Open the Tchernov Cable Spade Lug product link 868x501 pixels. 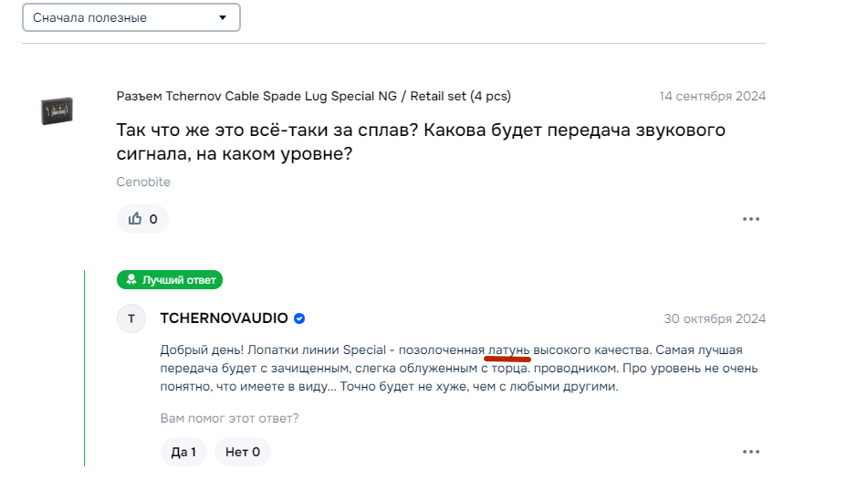click(x=313, y=96)
